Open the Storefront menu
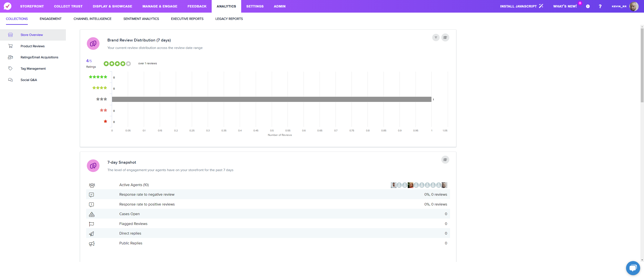The image size is (644, 279). click(x=32, y=6)
